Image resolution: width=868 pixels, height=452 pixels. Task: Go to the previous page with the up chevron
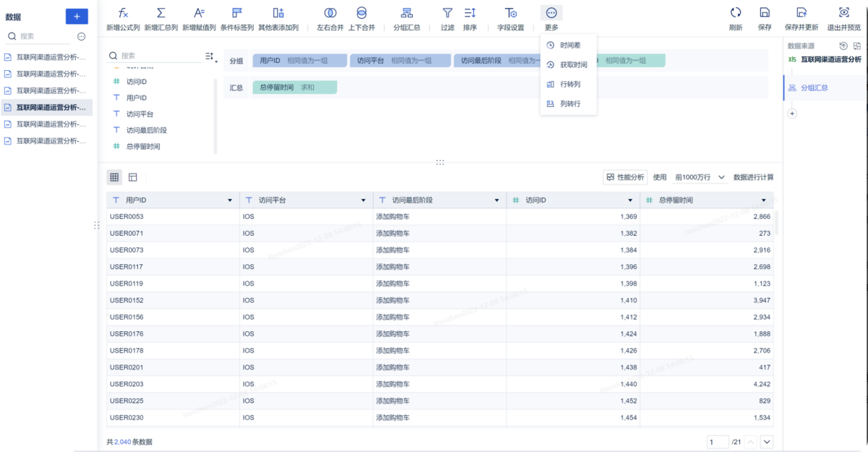click(x=751, y=442)
